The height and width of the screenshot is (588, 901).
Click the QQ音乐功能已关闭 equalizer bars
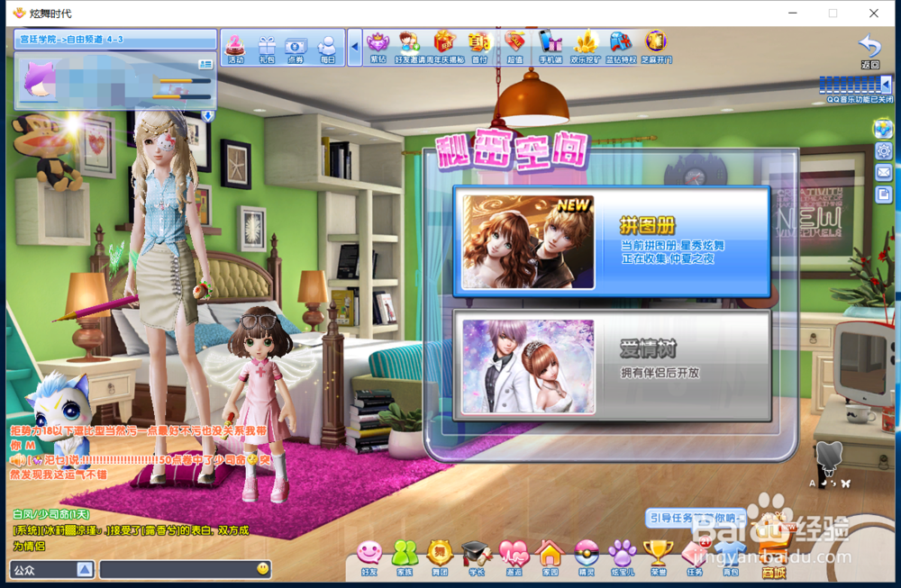click(x=850, y=85)
